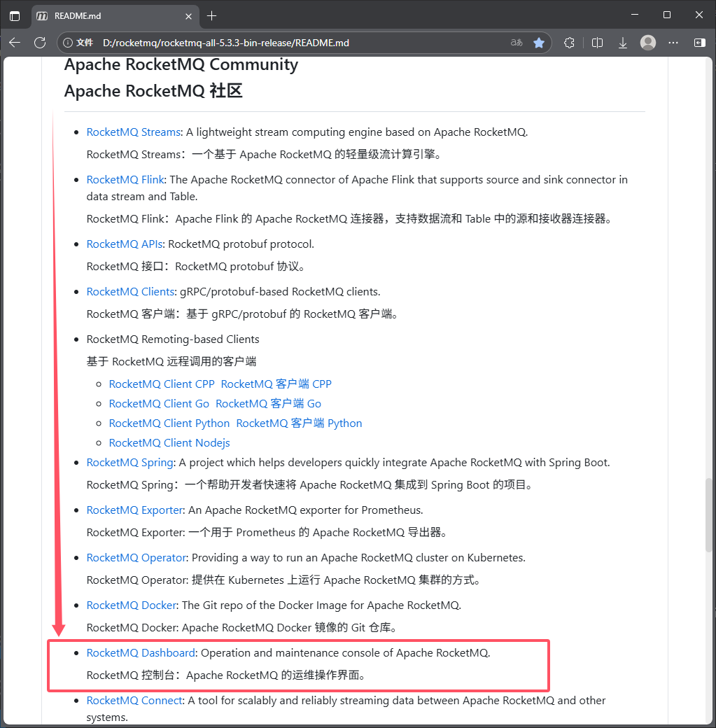
Task: Click the back navigation arrow
Action: [14, 42]
